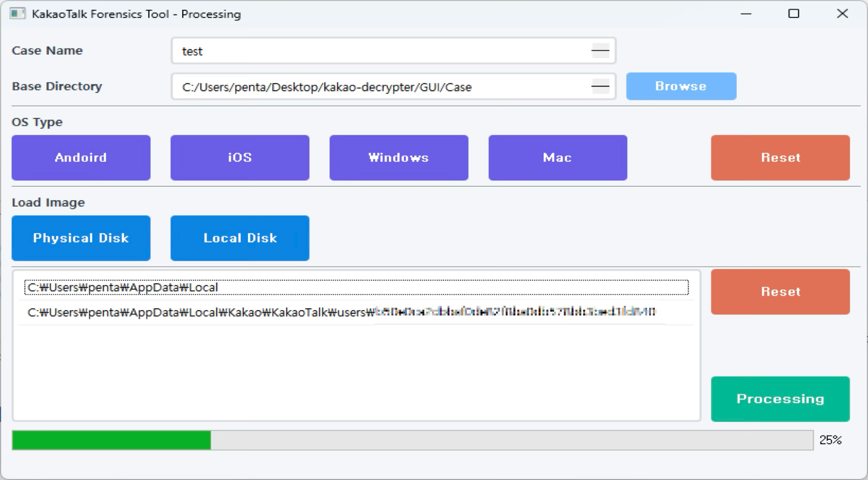Image resolution: width=868 pixels, height=480 pixels.
Task: Pick the Windows OS type
Action: pos(399,158)
